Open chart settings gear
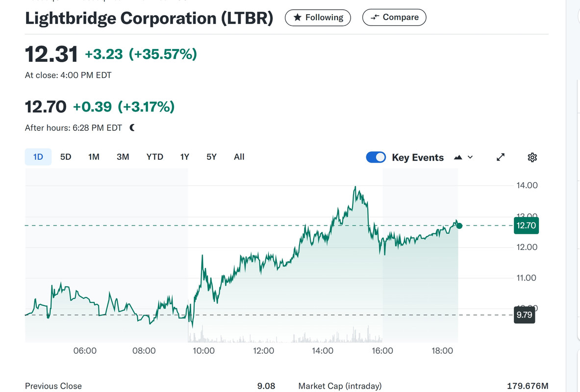 [x=532, y=157]
